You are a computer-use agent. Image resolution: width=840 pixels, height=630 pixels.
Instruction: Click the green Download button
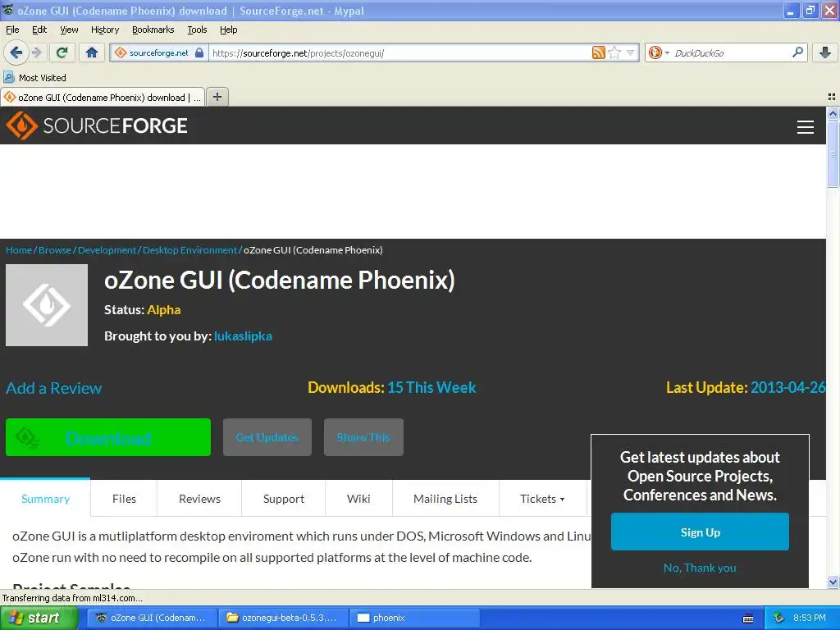click(x=108, y=437)
